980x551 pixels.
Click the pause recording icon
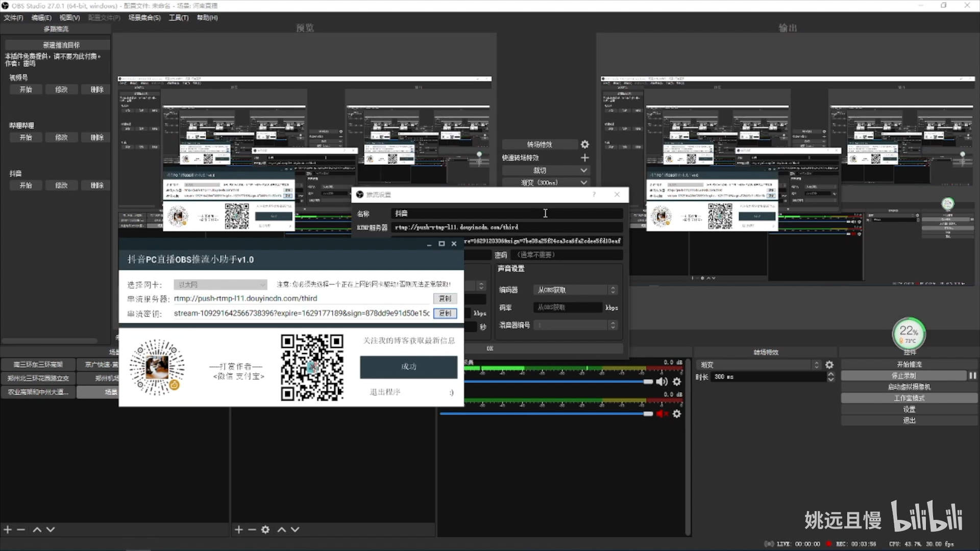[x=972, y=375]
